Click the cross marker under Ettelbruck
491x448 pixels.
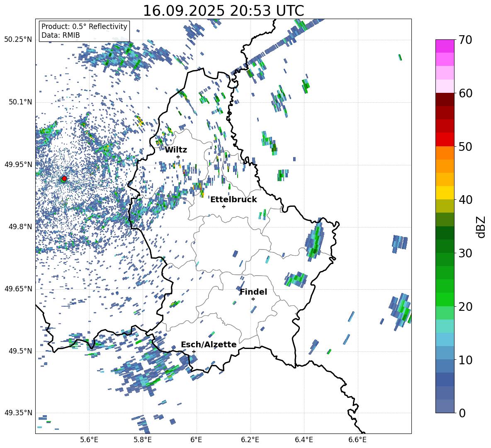point(224,206)
